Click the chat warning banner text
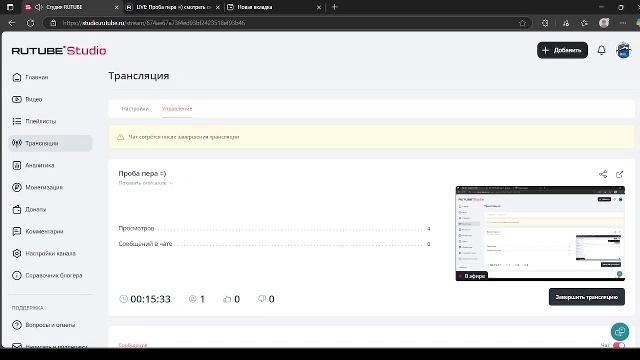 pyautogui.click(x=184, y=137)
